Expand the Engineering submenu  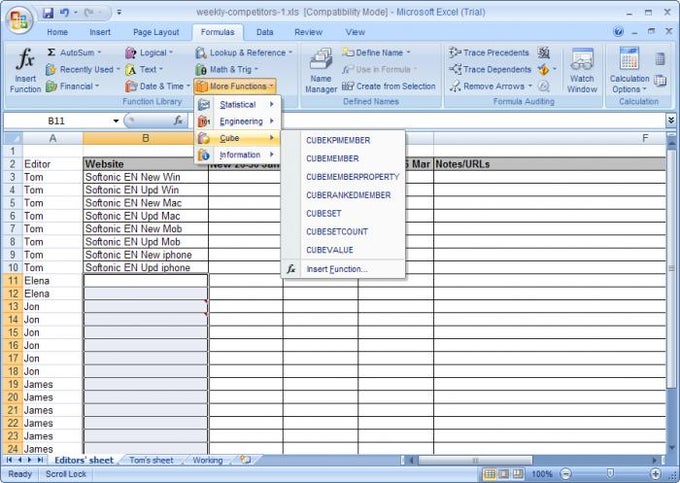click(237, 121)
